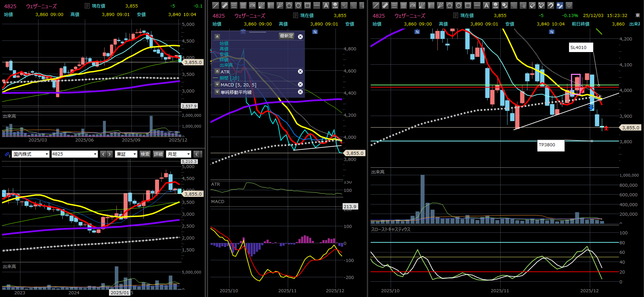This screenshot has width=644, height=297.
Task: Pick the text annotation 'A' tool in right toolbar
Action: (x=486, y=5)
